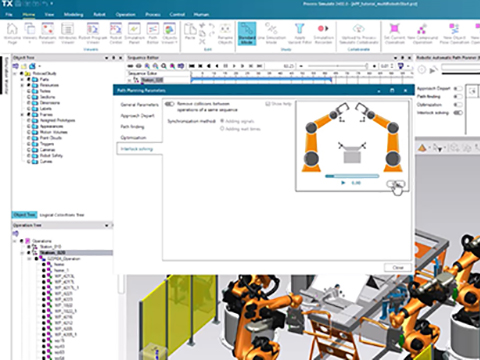The width and height of the screenshot is (480, 360).
Task: Open the Welcome Page ribbon icon
Action: pyautogui.click(x=12, y=33)
